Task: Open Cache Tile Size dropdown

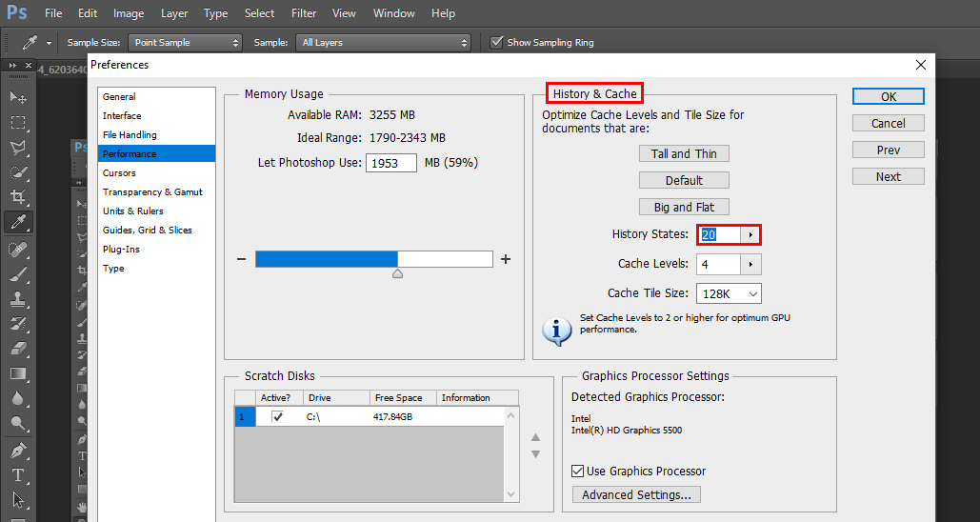Action: [729, 293]
